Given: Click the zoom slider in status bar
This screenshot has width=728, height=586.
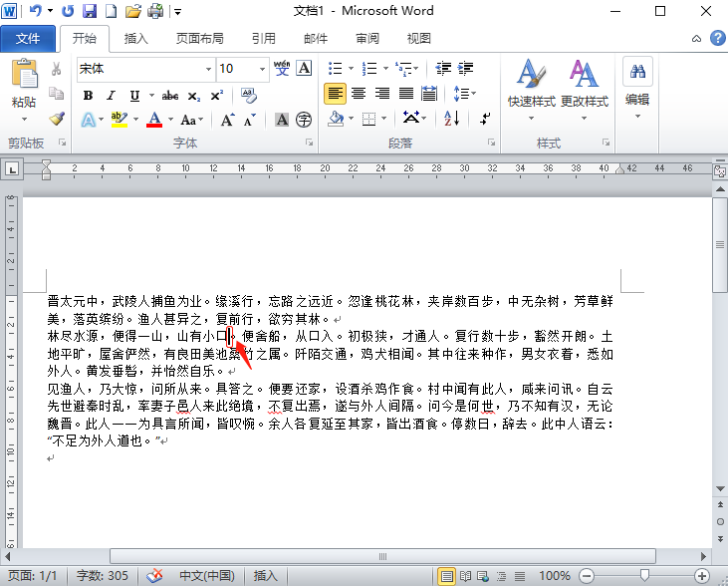Looking at the screenshot, I should point(645,576).
